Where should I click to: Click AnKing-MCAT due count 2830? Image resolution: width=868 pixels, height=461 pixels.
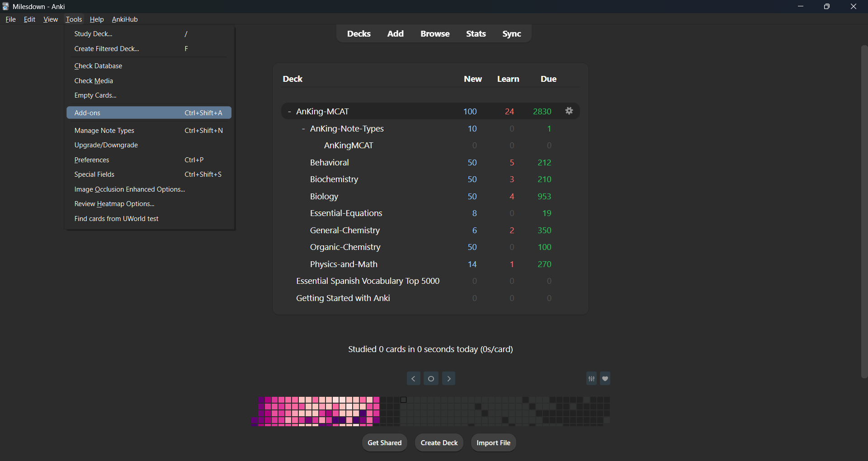542,112
